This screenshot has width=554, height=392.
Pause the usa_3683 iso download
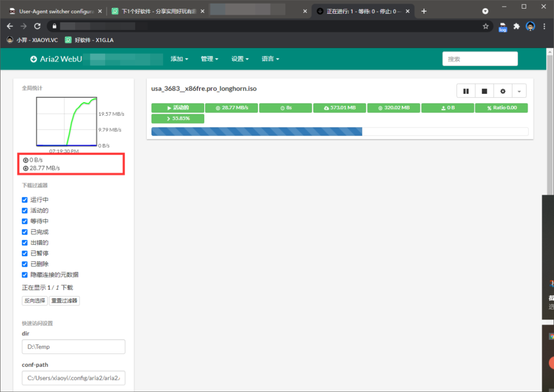coord(466,91)
